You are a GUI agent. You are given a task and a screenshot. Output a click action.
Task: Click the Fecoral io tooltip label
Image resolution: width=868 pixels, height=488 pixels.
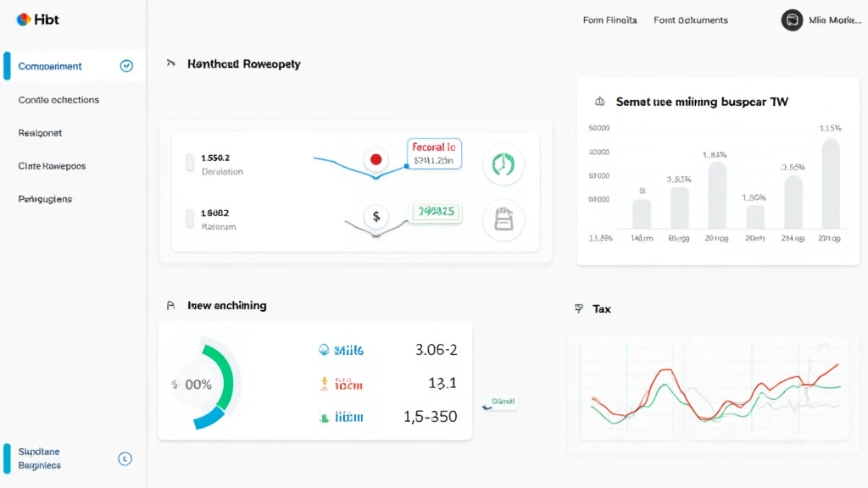pyautogui.click(x=434, y=147)
